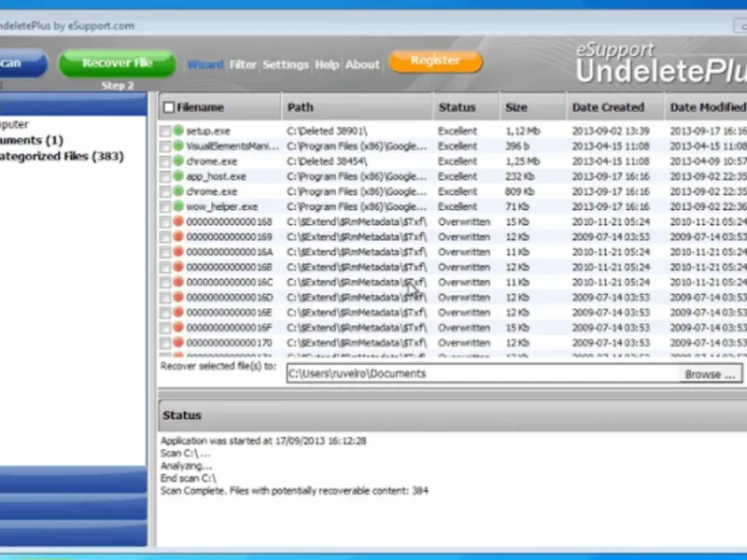Select the Computer tree item

click(x=14, y=125)
